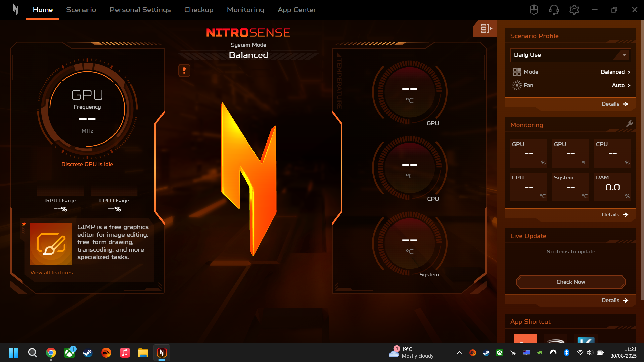Open the Monitoring wrench settings icon
Image resolution: width=644 pixels, height=362 pixels.
[x=629, y=124]
